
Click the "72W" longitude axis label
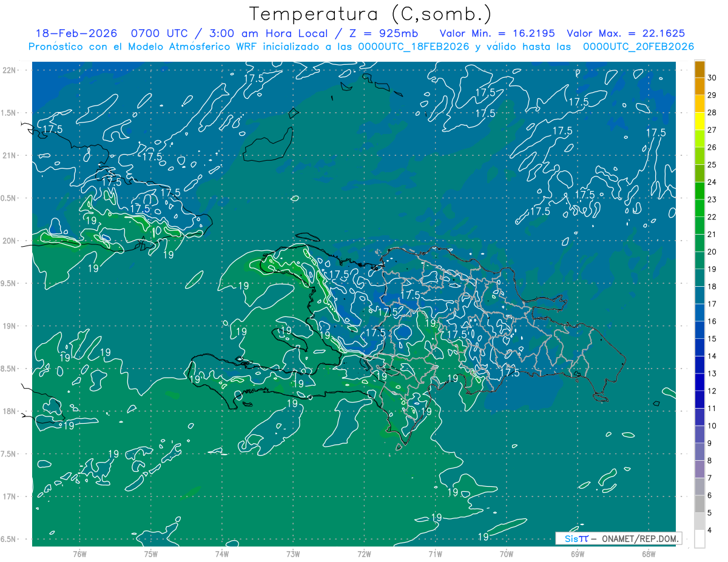[x=364, y=554]
